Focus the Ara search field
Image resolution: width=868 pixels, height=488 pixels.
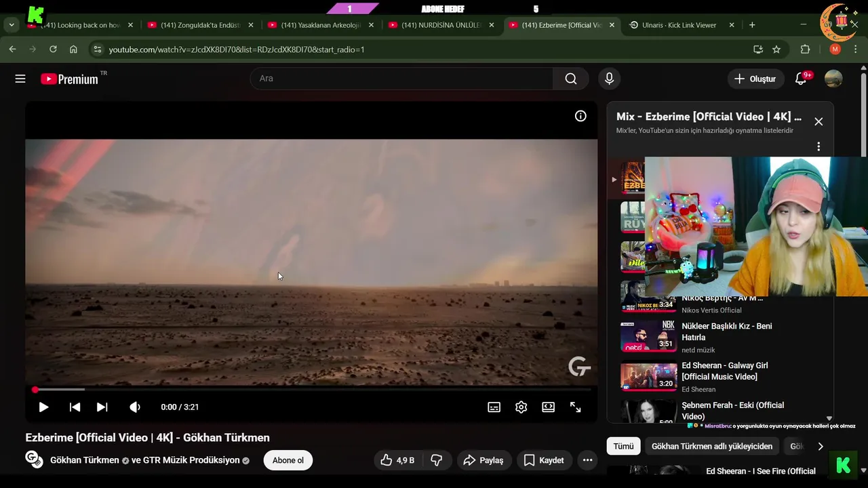pos(401,79)
